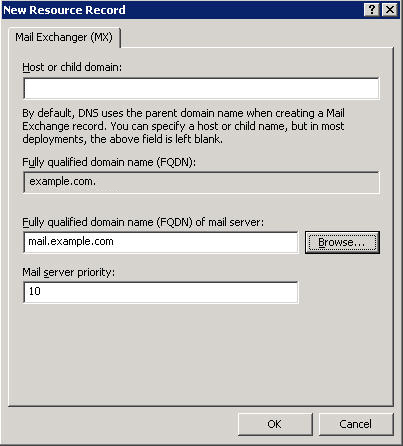Confirm the record with the OK button
Screen dimensions: 403x446
275,424
